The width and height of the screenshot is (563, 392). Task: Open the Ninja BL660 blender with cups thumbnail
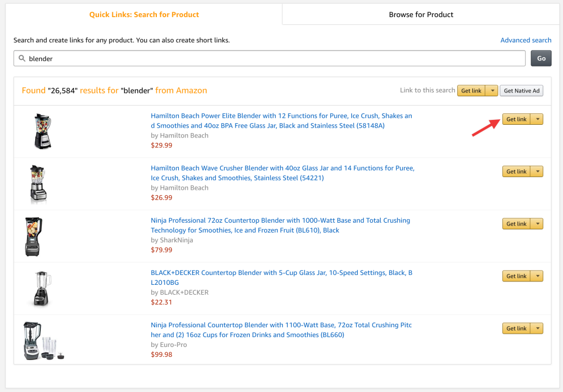[43, 341]
